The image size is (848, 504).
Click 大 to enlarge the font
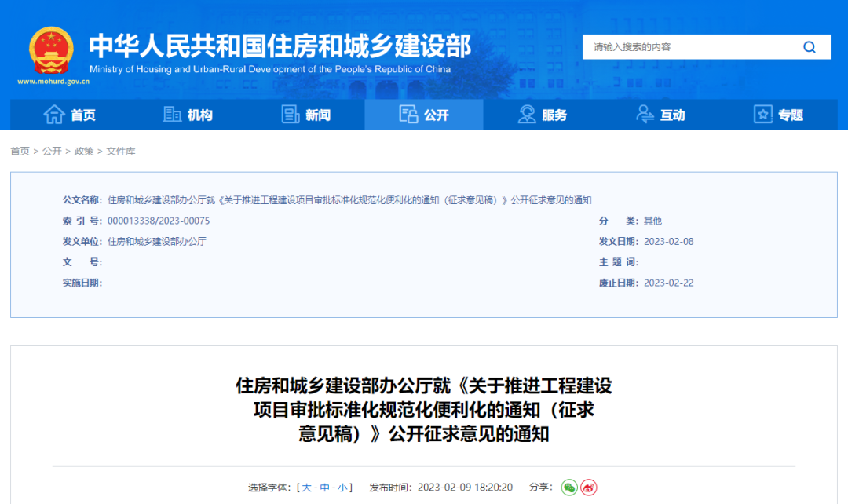tap(306, 487)
